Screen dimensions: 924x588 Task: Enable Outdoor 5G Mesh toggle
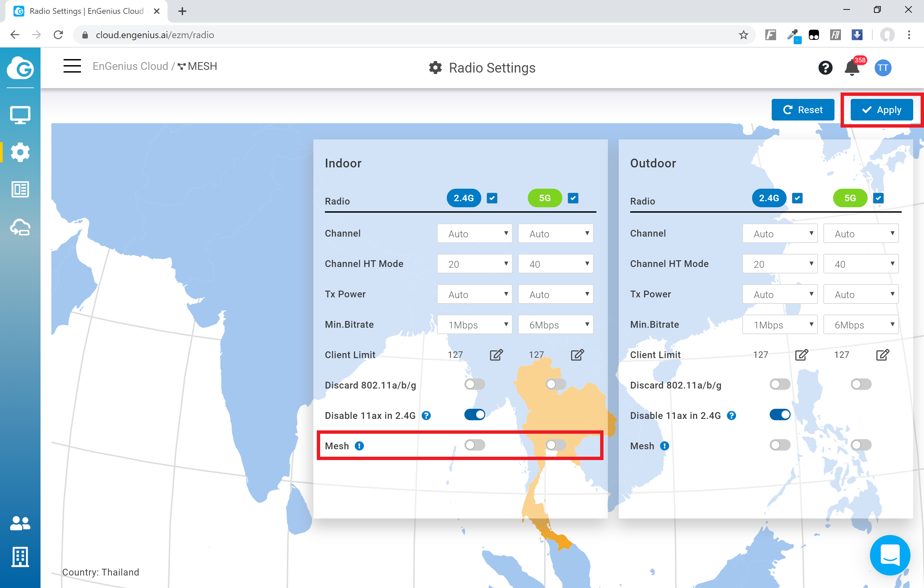861,445
